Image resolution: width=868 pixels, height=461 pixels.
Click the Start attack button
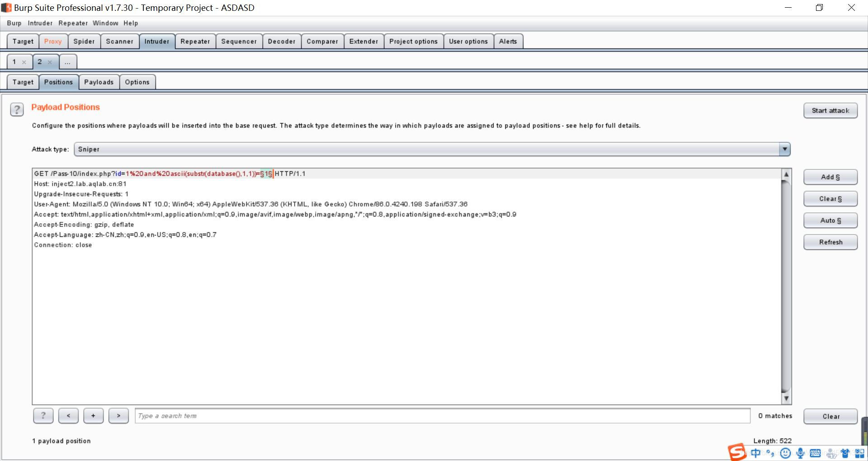(x=830, y=111)
